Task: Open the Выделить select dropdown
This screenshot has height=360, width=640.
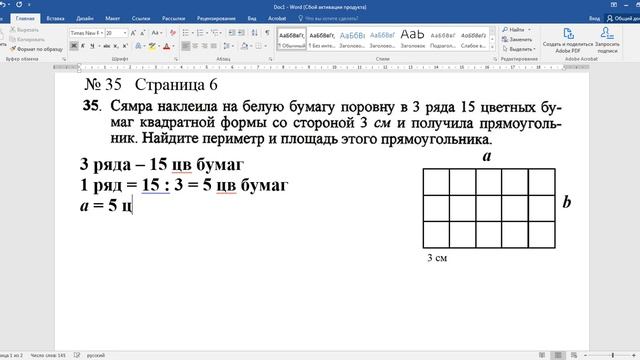Action: coord(519,49)
